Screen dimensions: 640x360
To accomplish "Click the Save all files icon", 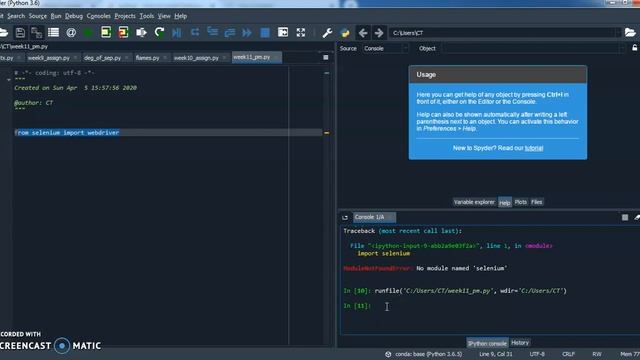I will (x=37, y=32).
